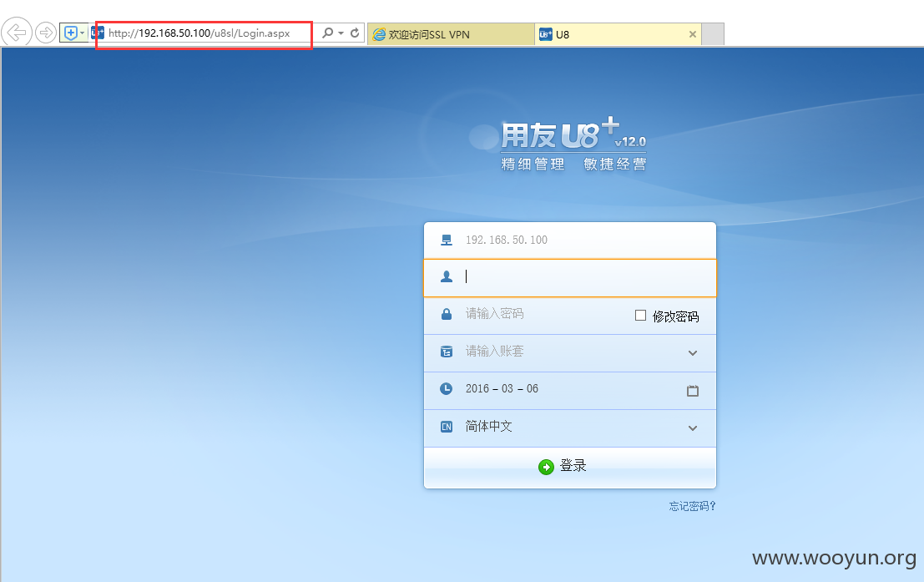Open the compatibility shield icon dropdown

[73, 33]
